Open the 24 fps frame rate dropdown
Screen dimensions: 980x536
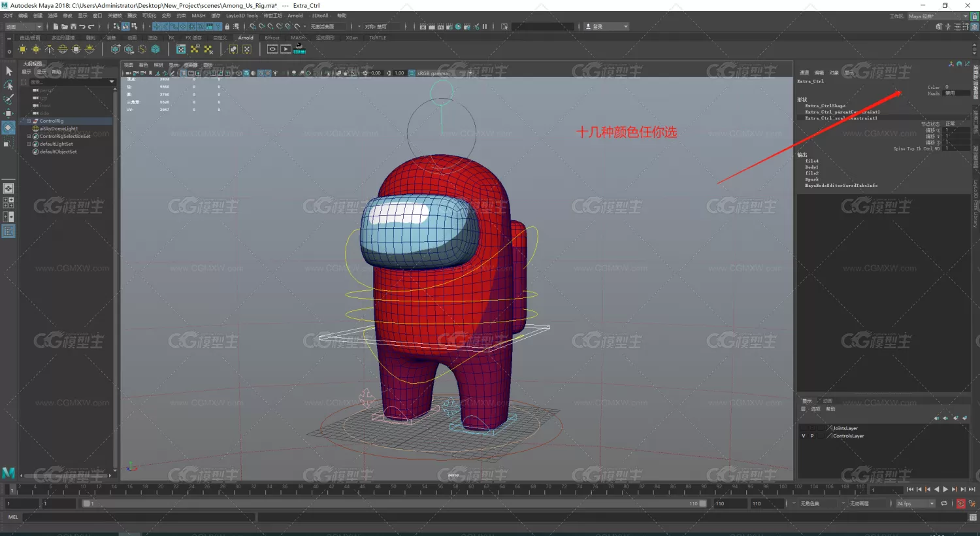(x=915, y=504)
